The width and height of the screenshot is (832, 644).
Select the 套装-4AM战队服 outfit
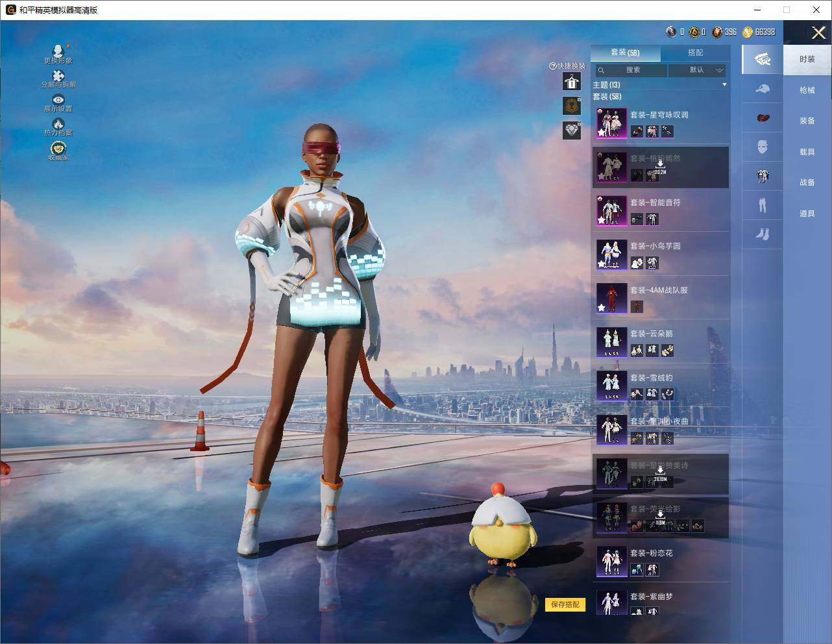pos(661,298)
